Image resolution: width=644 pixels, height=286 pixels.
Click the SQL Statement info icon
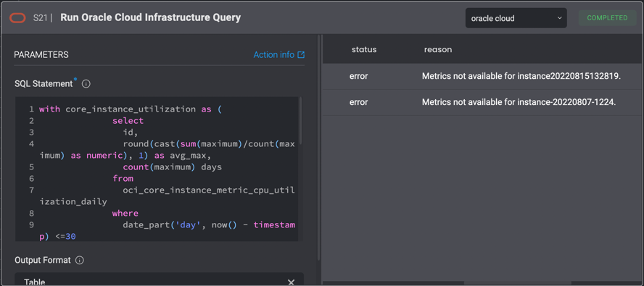tap(86, 84)
